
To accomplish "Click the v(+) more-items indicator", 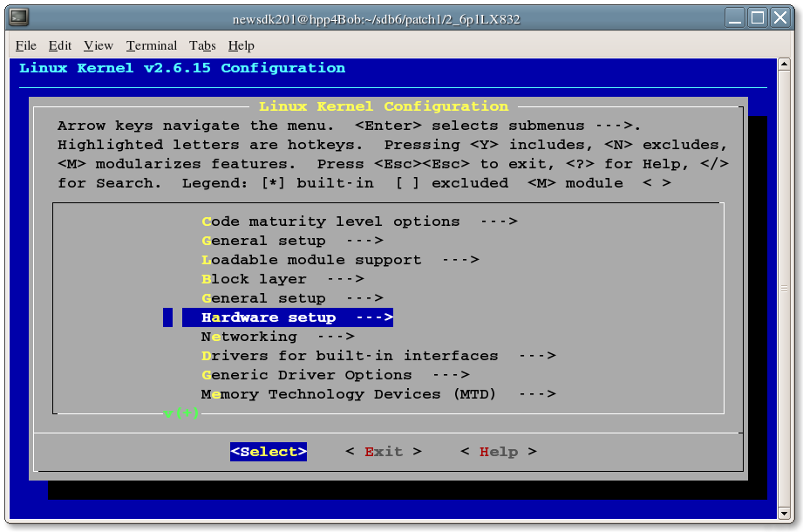I will 181,413.
